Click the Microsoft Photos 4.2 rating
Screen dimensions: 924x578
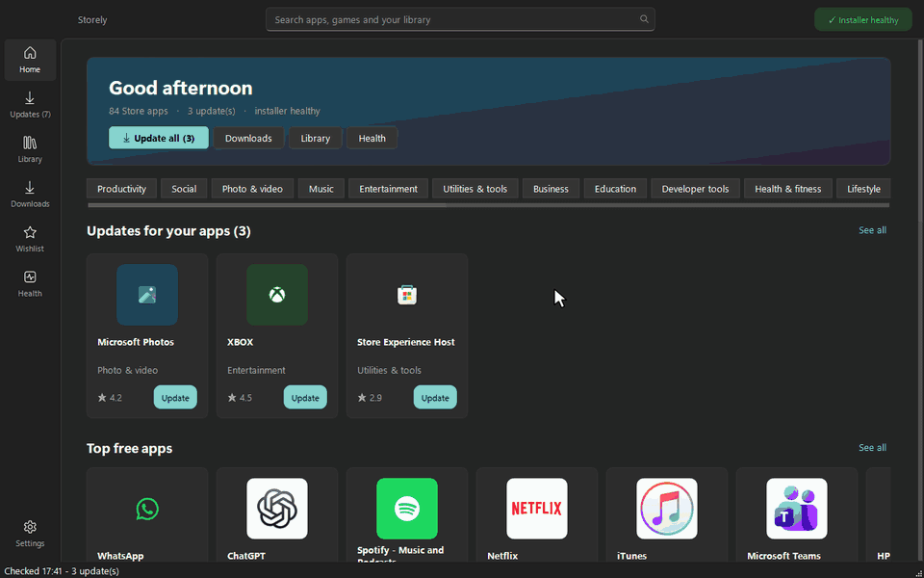pyautogui.click(x=110, y=398)
